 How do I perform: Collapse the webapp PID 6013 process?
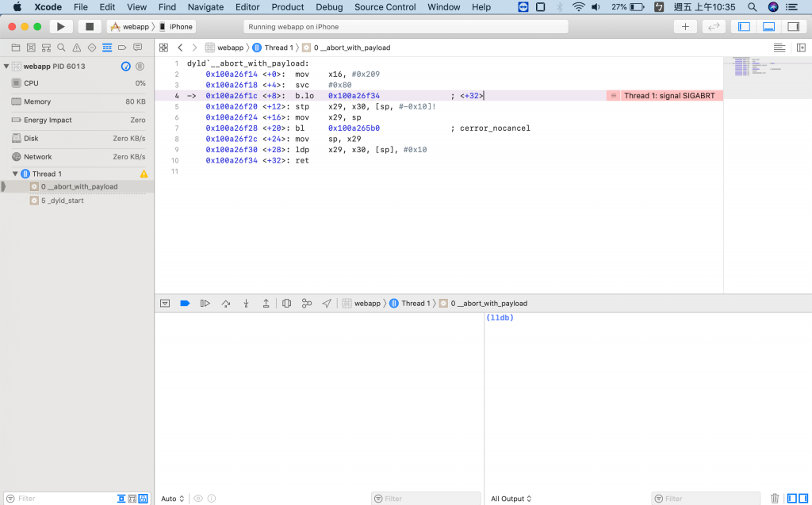point(6,67)
